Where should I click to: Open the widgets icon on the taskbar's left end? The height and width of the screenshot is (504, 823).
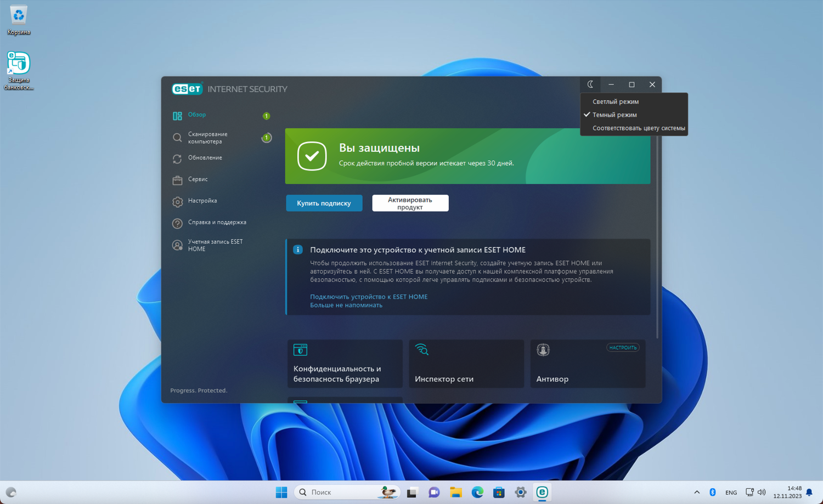point(11,492)
